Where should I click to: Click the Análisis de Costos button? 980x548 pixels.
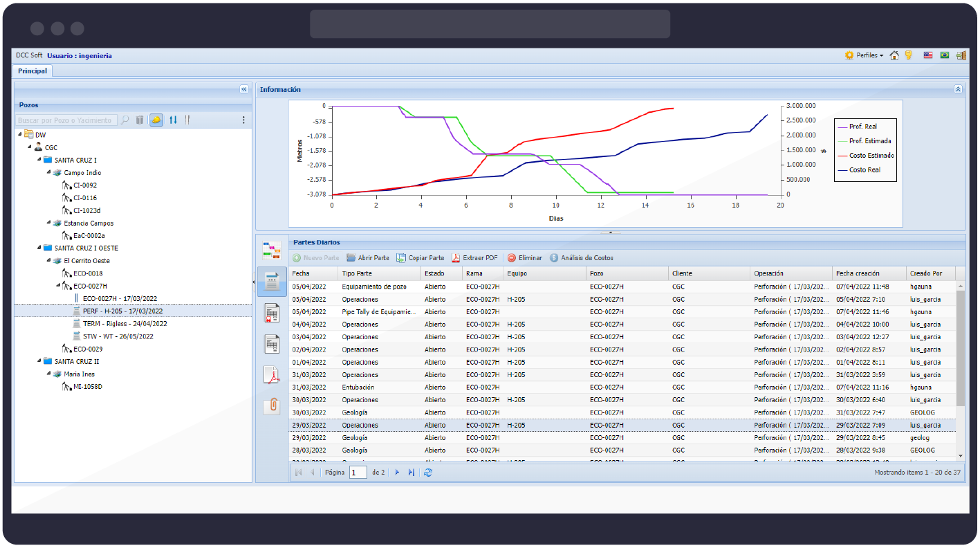582,258
